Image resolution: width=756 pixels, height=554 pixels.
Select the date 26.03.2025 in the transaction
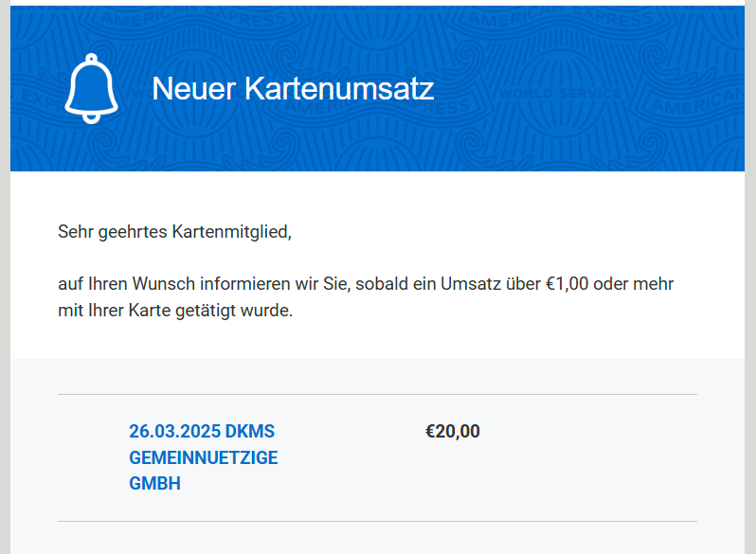tap(174, 432)
